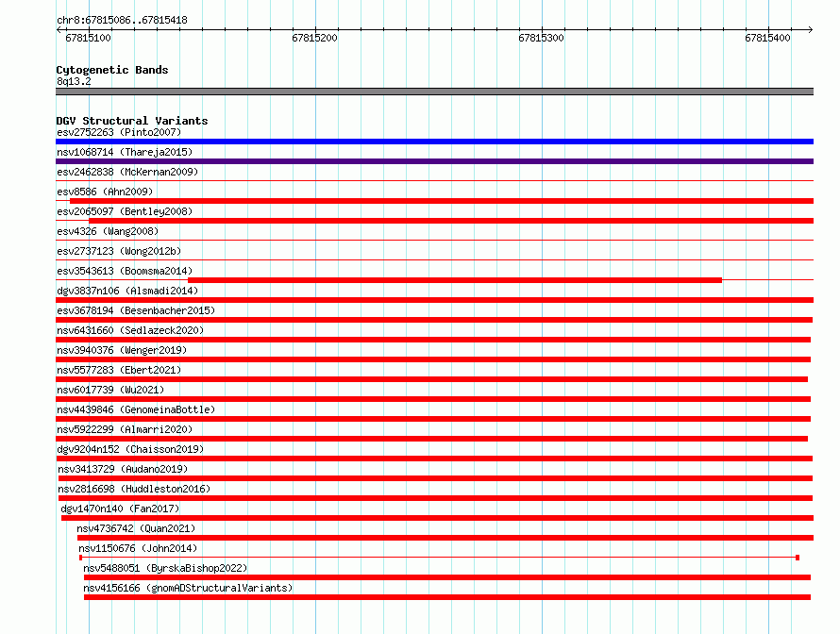Click the esv3543613 (Boomsma2014) label
Image resolution: width=840 pixels, height=634 pixels.
(x=125, y=271)
